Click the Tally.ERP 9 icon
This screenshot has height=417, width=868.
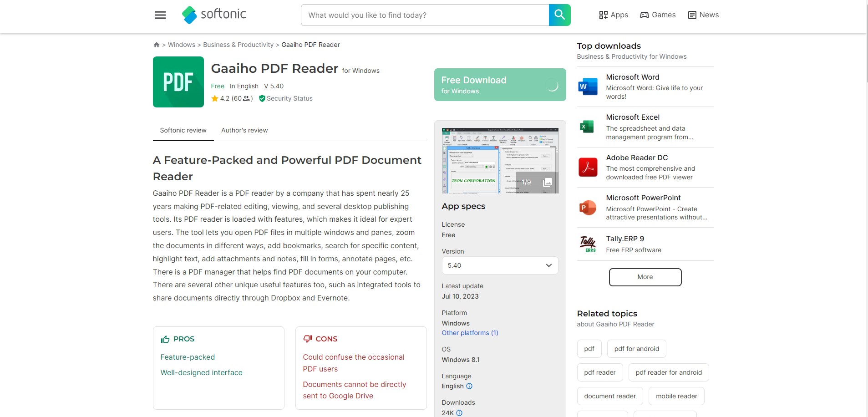pyautogui.click(x=588, y=244)
